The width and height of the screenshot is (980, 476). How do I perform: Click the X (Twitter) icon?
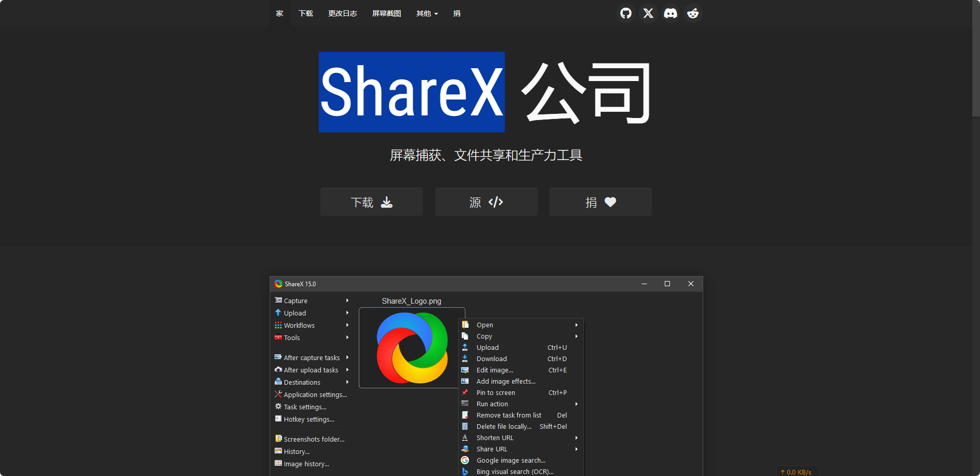click(648, 13)
